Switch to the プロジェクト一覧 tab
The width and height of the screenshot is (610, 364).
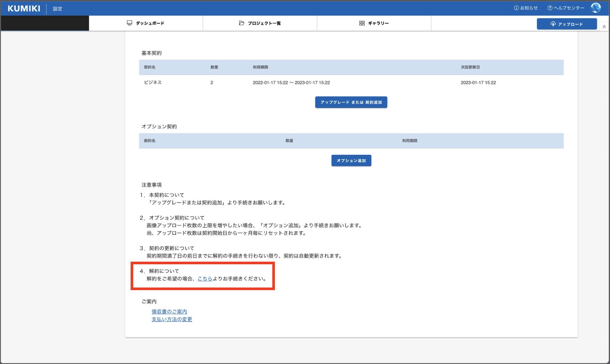coord(264,23)
